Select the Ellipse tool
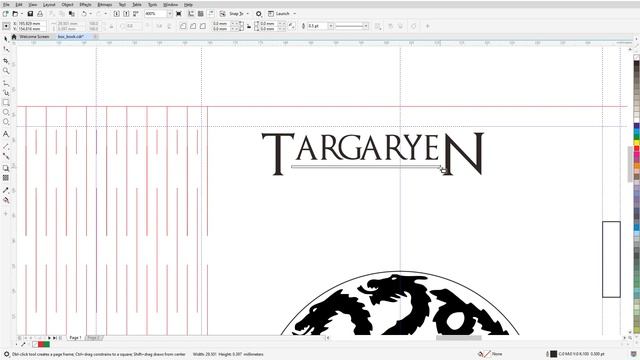 coord(6,112)
